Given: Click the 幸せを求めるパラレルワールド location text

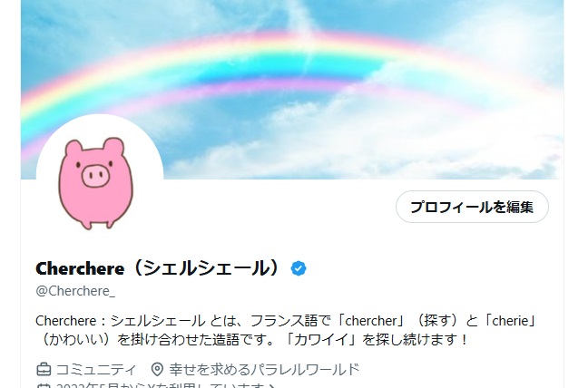Looking at the screenshot, I should click(x=264, y=370).
